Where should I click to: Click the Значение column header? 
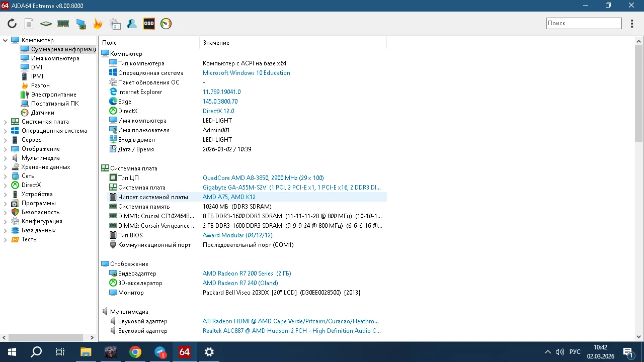point(216,43)
